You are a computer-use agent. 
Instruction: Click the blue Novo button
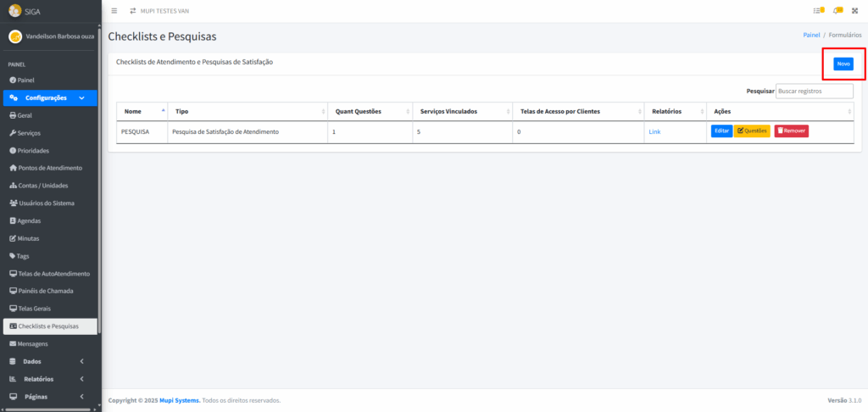pyautogui.click(x=843, y=64)
